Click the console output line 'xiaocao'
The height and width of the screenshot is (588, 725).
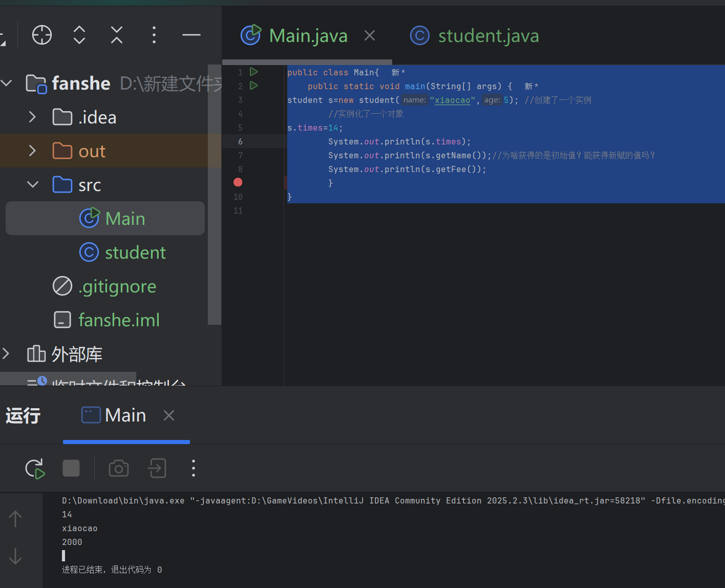(80, 528)
